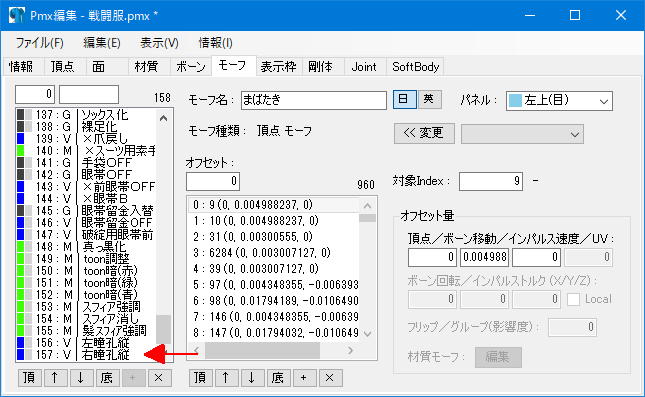Click the blue panel color swatch
The height and width of the screenshot is (397, 645).
tap(515, 101)
